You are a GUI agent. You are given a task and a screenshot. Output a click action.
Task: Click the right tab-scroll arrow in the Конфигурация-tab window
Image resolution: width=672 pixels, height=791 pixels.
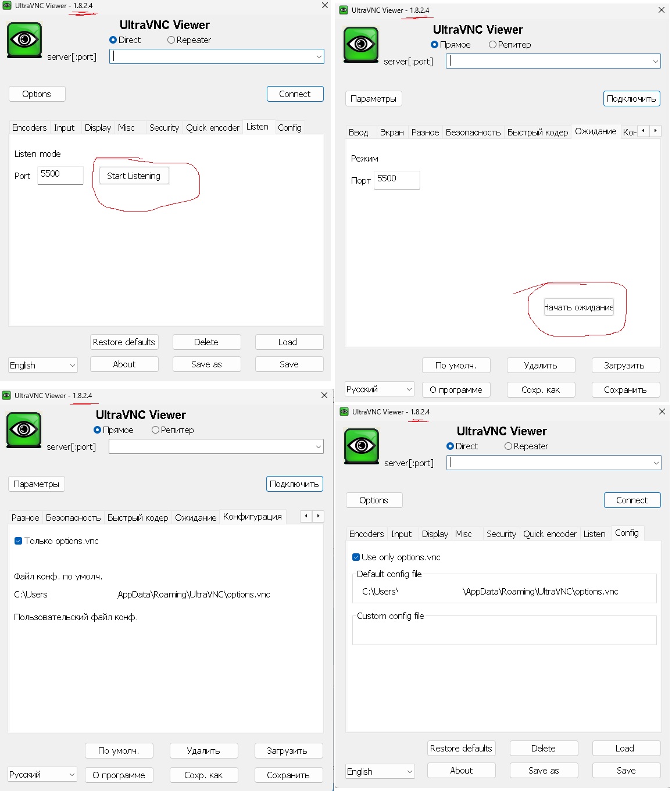pyautogui.click(x=318, y=516)
